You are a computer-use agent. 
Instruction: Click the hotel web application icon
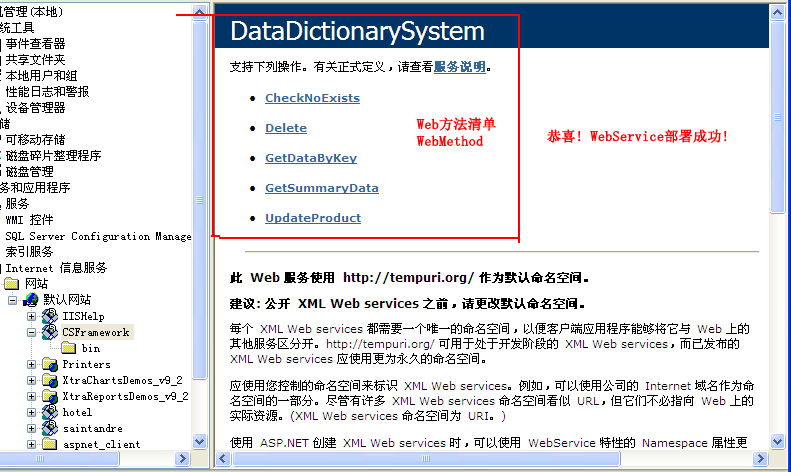[x=49, y=412]
